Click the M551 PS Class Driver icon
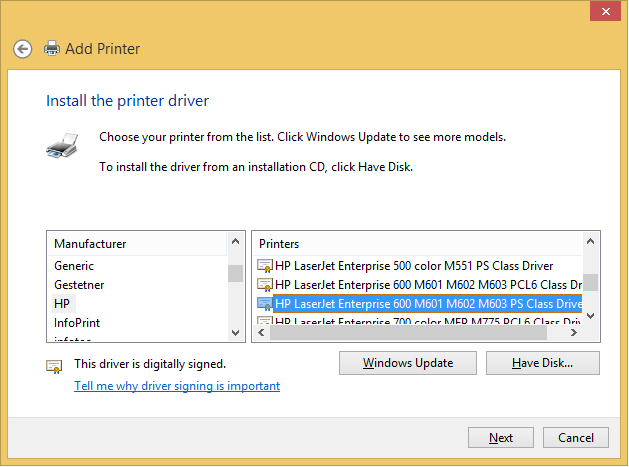The height and width of the screenshot is (467, 629). pyautogui.click(x=265, y=266)
